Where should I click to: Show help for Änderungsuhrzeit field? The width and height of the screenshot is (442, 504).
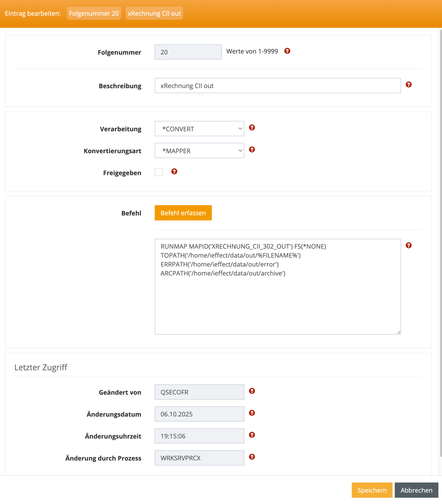click(x=252, y=435)
